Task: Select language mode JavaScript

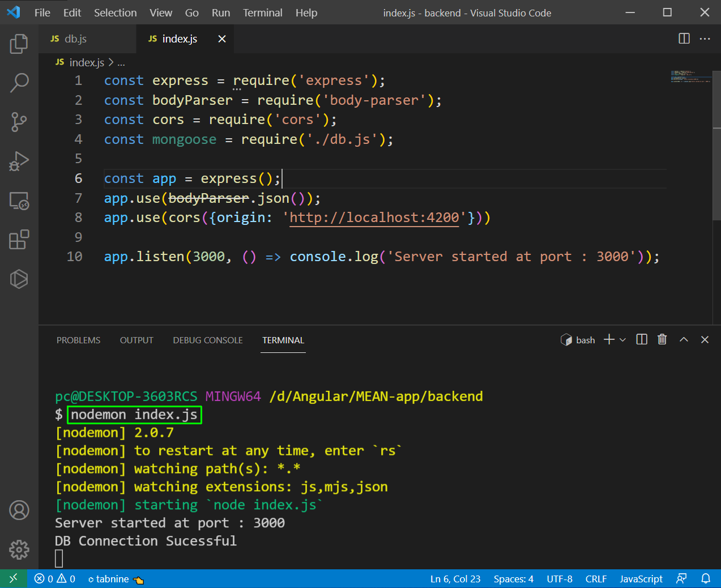Action: tap(641, 578)
